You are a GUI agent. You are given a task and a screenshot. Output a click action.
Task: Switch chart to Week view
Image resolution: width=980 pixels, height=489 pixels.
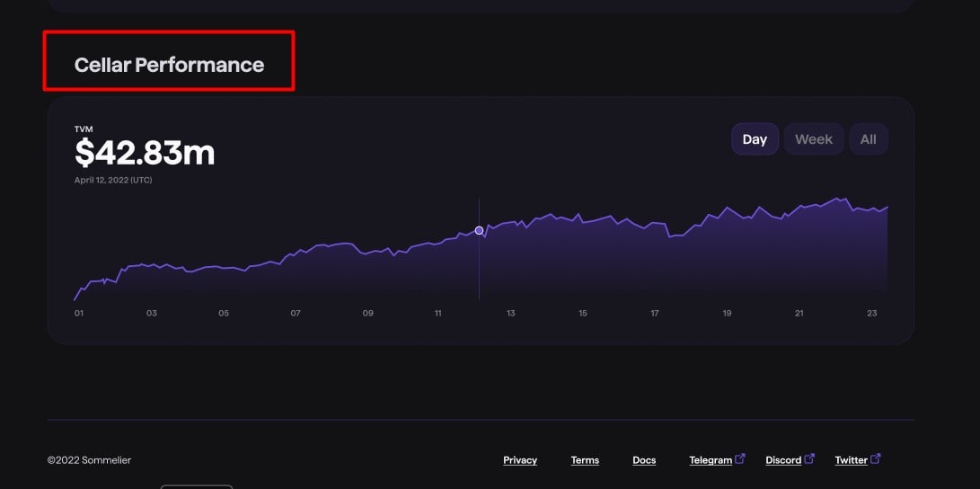click(813, 138)
